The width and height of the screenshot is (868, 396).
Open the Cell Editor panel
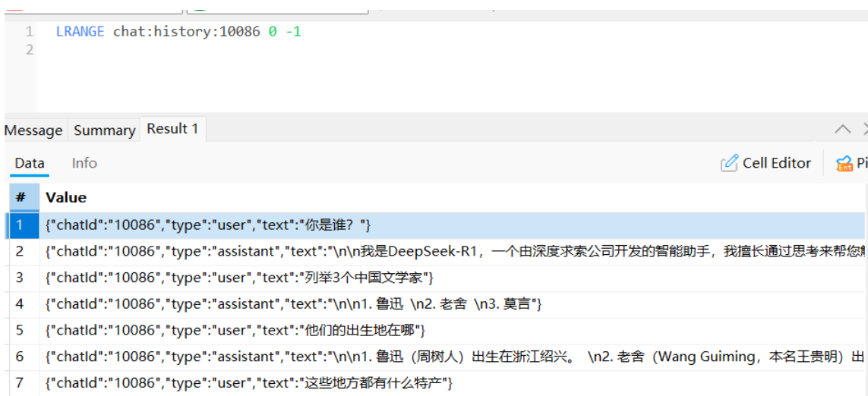pos(765,163)
